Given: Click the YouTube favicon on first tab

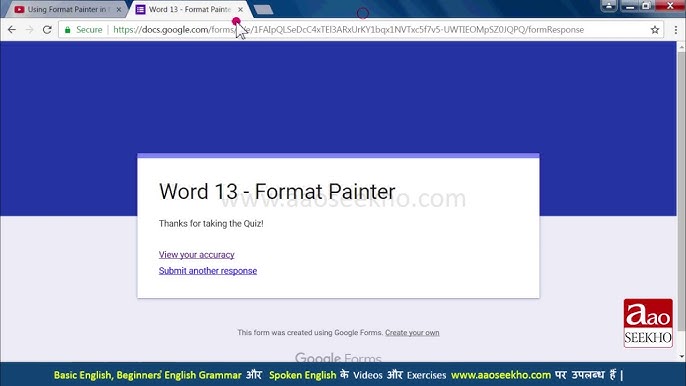Looking at the screenshot, I should [x=19, y=9].
